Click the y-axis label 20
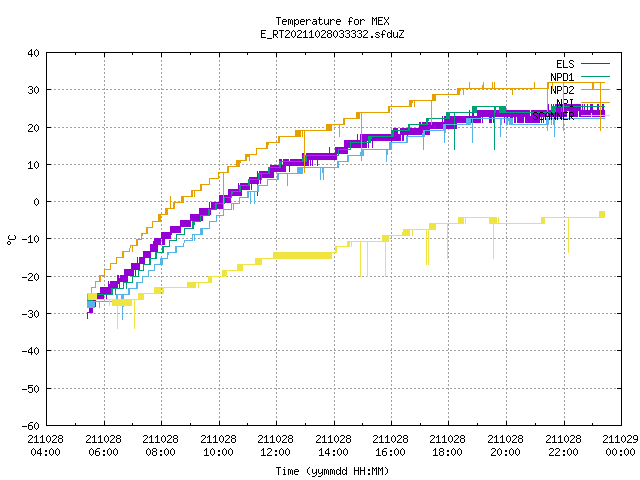This screenshot has height=480, width=640. pos(33,128)
